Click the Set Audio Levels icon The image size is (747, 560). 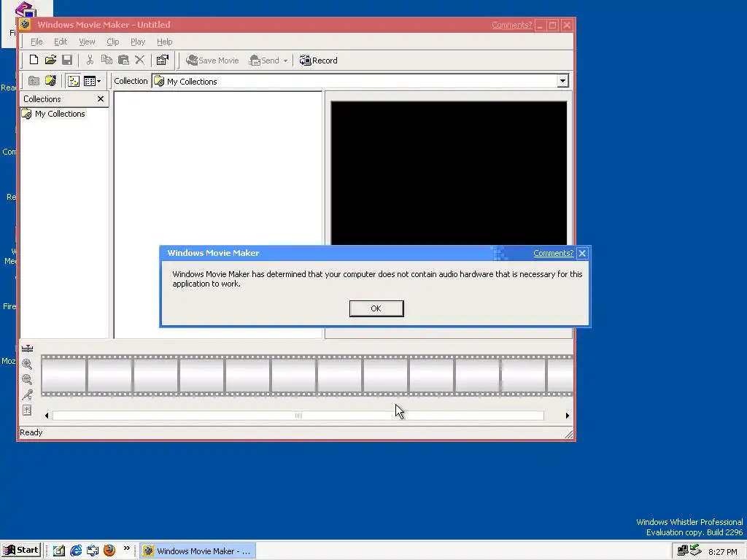(27, 410)
